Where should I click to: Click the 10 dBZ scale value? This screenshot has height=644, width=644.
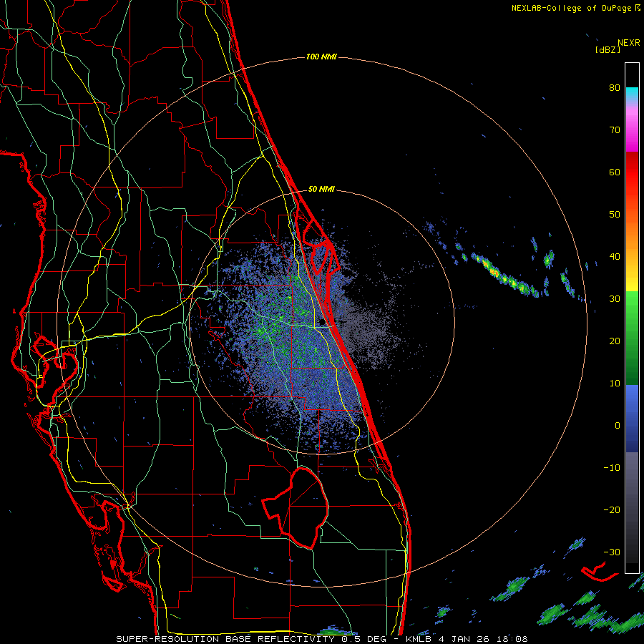(x=615, y=384)
